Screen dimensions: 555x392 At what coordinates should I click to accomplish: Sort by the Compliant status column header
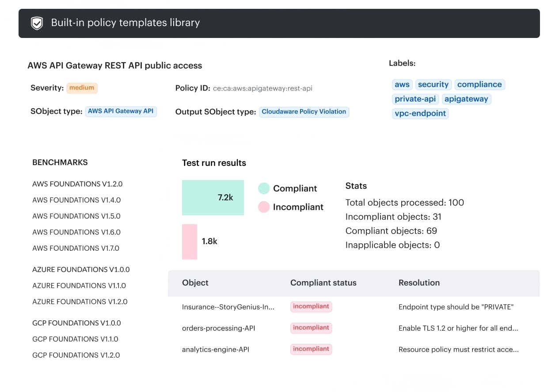coord(323,283)
